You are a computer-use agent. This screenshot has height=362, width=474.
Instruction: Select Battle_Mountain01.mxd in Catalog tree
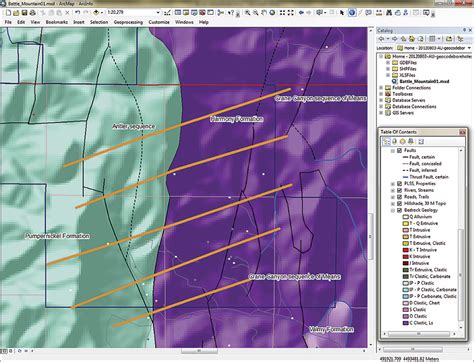(424, 81)
